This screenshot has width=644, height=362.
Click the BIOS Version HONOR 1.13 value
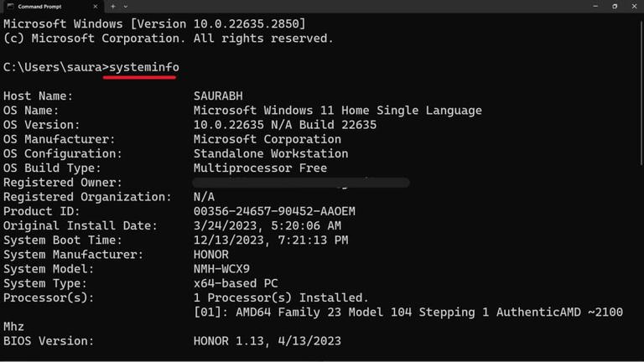tap(267, 341)
